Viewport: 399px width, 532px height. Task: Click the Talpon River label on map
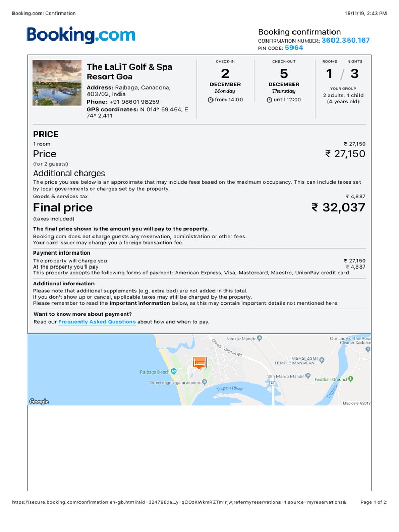pyautogui.click(x=230, y=388)
